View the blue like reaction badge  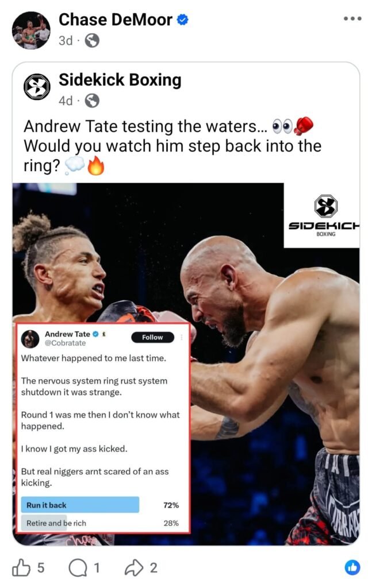pyautogui.click(x=352, y=568)
